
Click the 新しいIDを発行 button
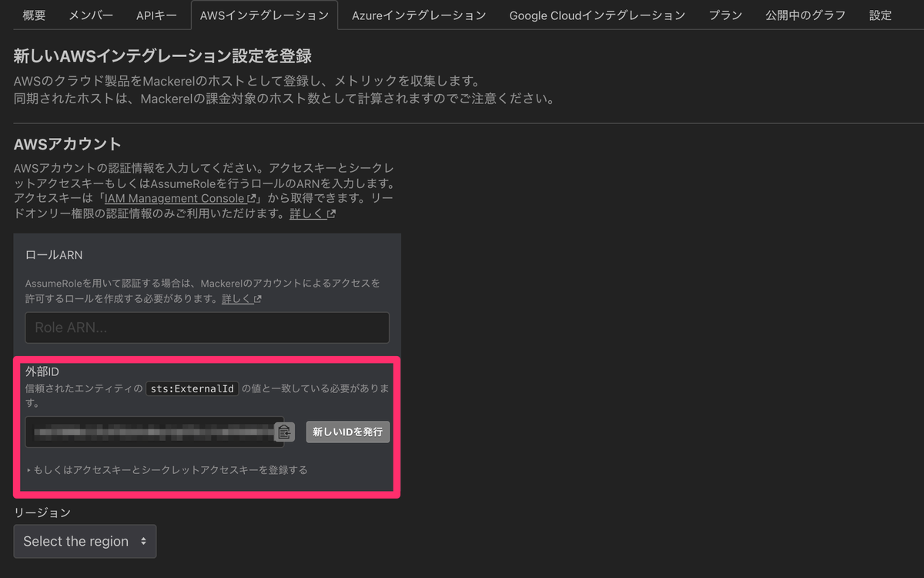click(348, 432)
